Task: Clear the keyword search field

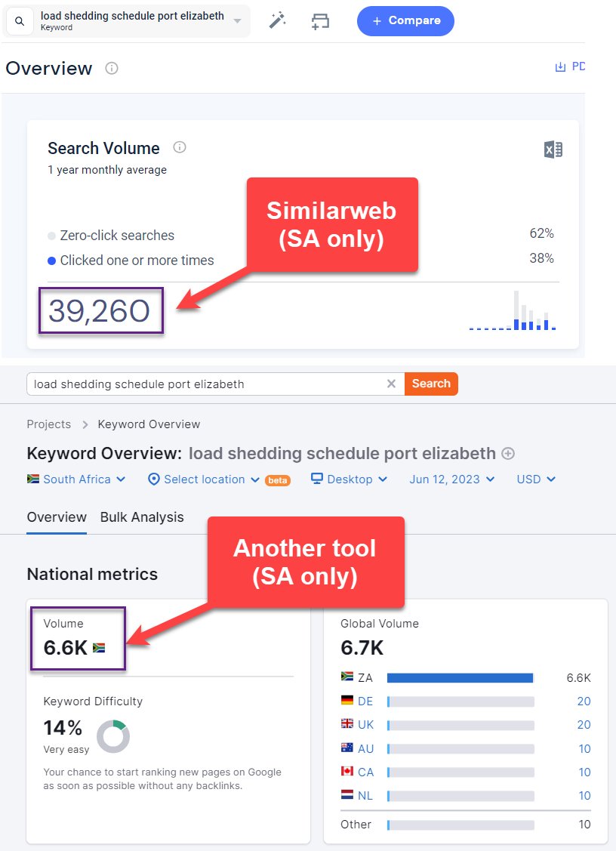Action: 391,384
